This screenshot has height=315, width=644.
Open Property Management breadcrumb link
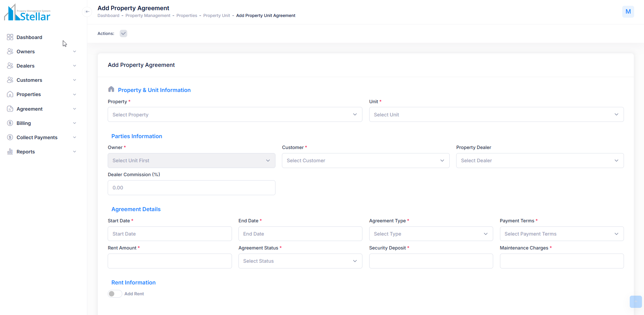[x=148, y=16]
